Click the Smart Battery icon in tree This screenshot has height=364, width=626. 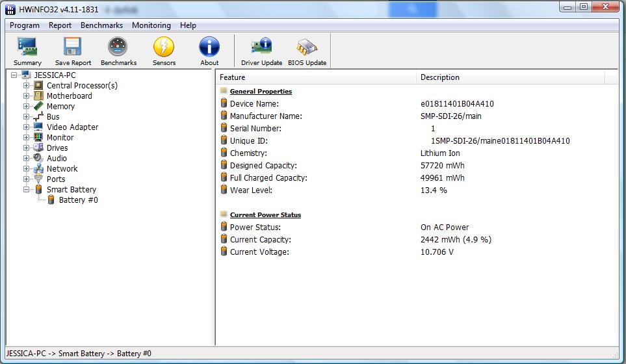[38, 189]
